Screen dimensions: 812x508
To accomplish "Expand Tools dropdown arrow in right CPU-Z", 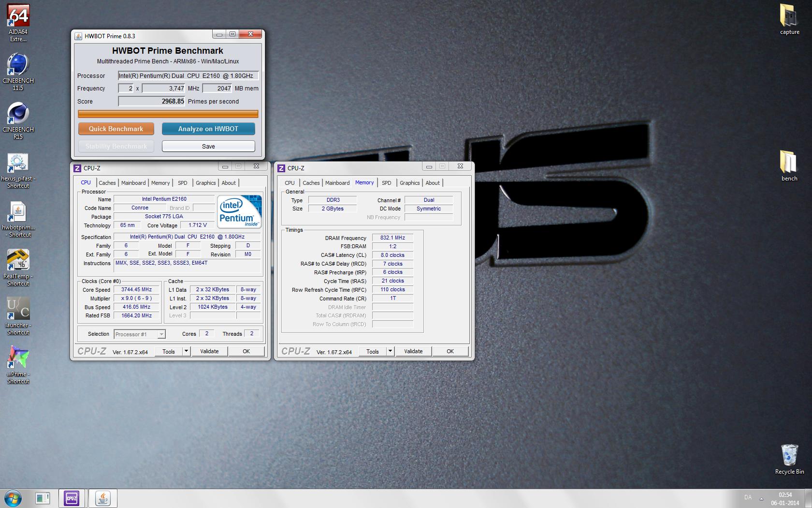I will tap(390, 351).
